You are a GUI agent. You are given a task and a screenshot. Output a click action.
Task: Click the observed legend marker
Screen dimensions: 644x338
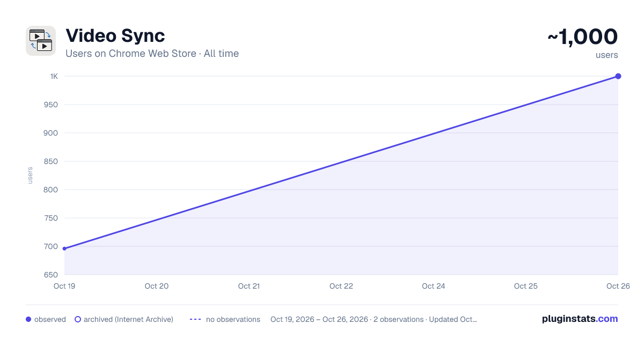pyautogui.click(x=28, y=319)
